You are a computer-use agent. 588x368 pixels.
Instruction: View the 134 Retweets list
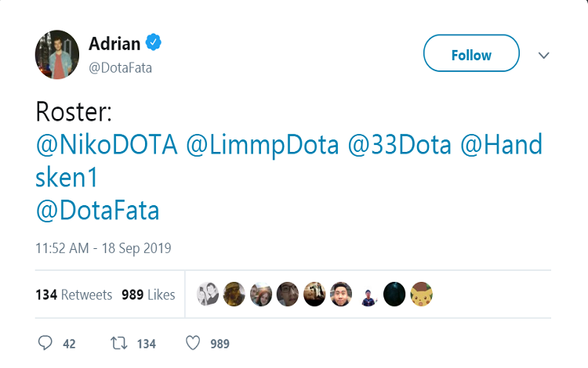point(74,295)
